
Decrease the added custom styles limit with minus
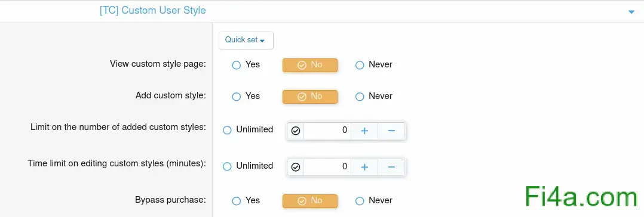click(x=391, y=131)
